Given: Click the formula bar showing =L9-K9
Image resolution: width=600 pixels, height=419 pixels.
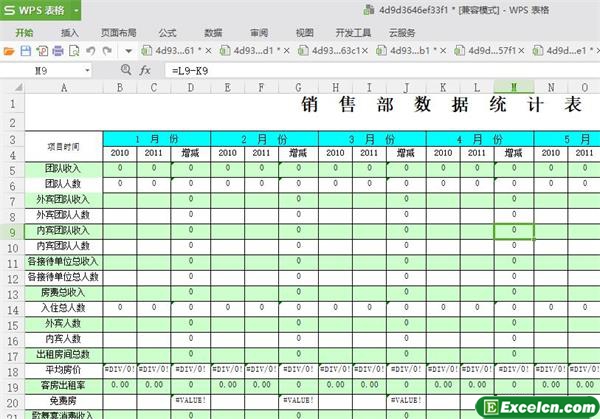Looking at the screenshot, I should (382, 71).
